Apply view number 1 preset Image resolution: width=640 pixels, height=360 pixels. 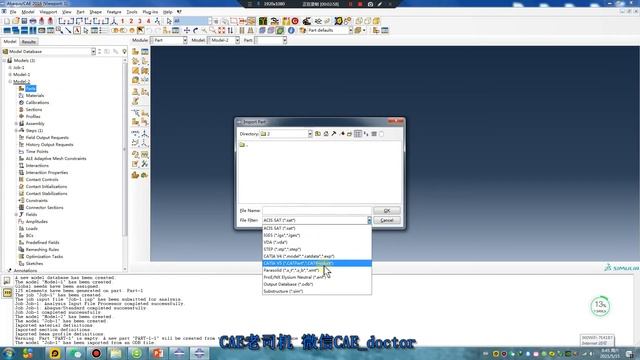(x=122, y=21)
